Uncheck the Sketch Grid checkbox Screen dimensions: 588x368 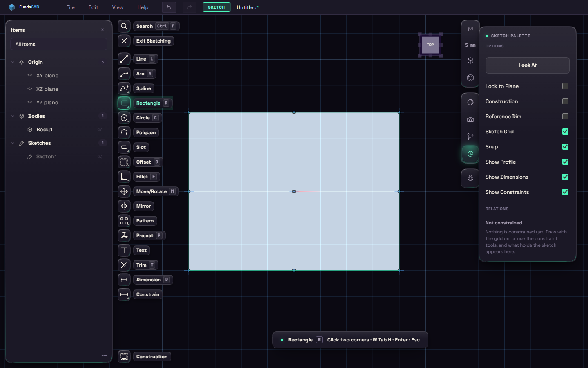pyautogui.click(x=565, y=132)
